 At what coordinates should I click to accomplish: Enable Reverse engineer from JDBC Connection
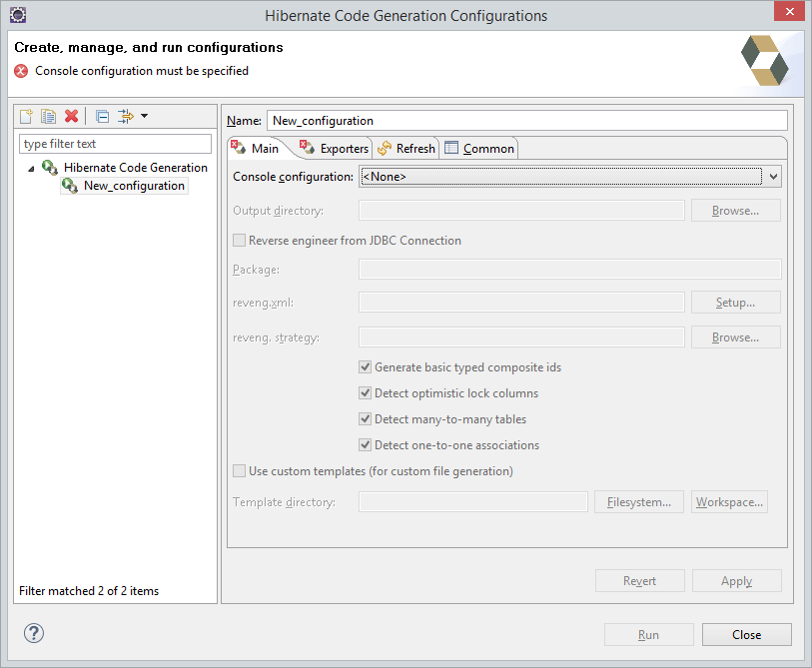(240, 241)
